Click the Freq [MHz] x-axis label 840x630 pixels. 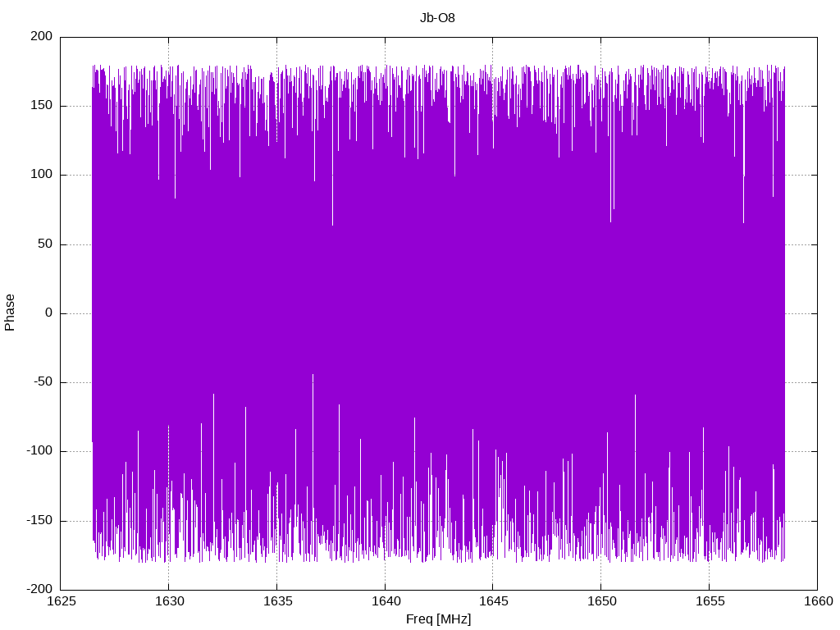(438, 619)
